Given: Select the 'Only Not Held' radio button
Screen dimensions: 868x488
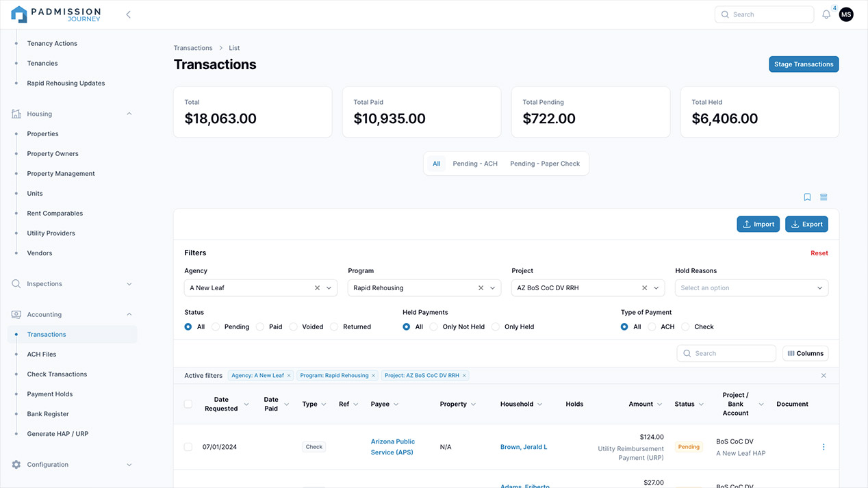Looking at the screenshot, I should click(434, 327).
